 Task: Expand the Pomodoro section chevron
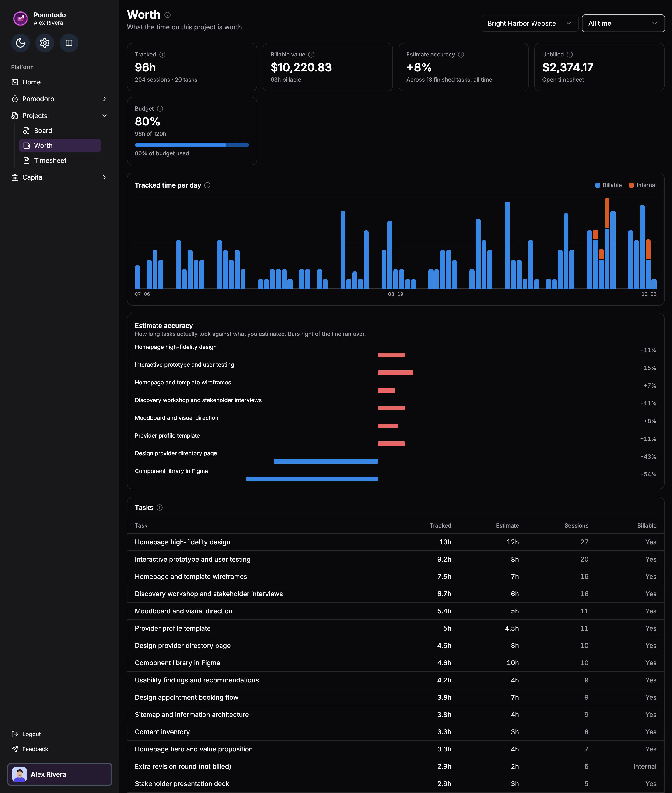(x=104, y=99)
